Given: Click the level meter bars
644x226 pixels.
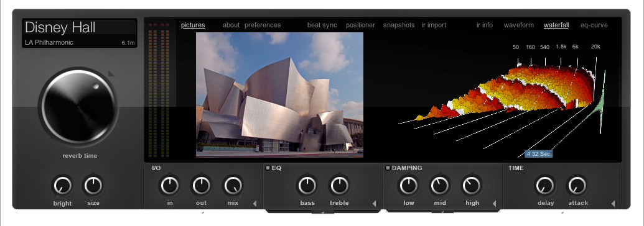Looking at the screenshot, I should pyautogui.click(x=159, y=90).
